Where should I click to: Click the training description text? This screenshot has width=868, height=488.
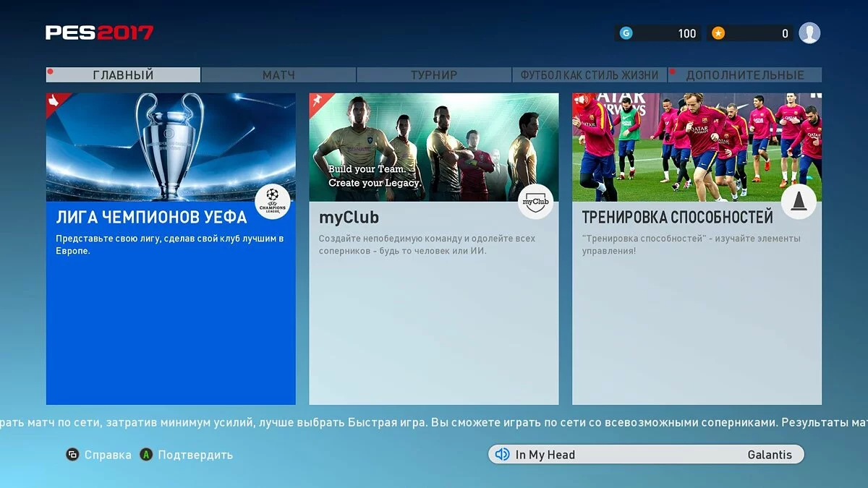692,244
